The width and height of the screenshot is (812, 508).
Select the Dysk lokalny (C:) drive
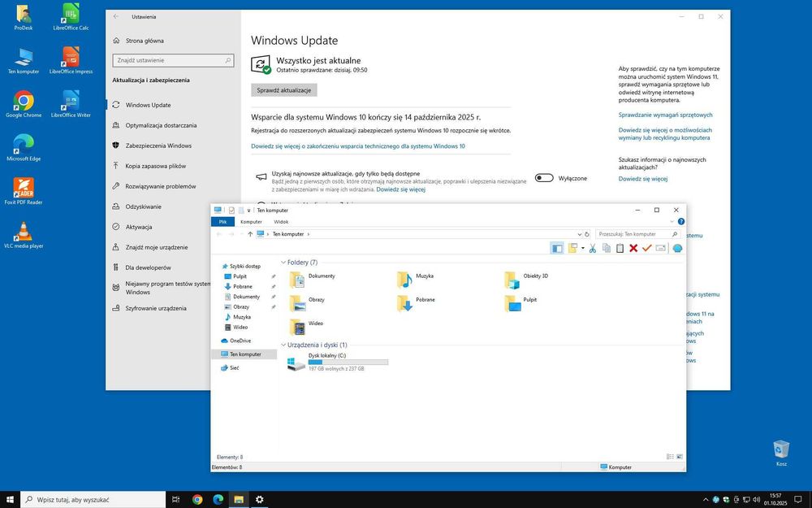338,362
